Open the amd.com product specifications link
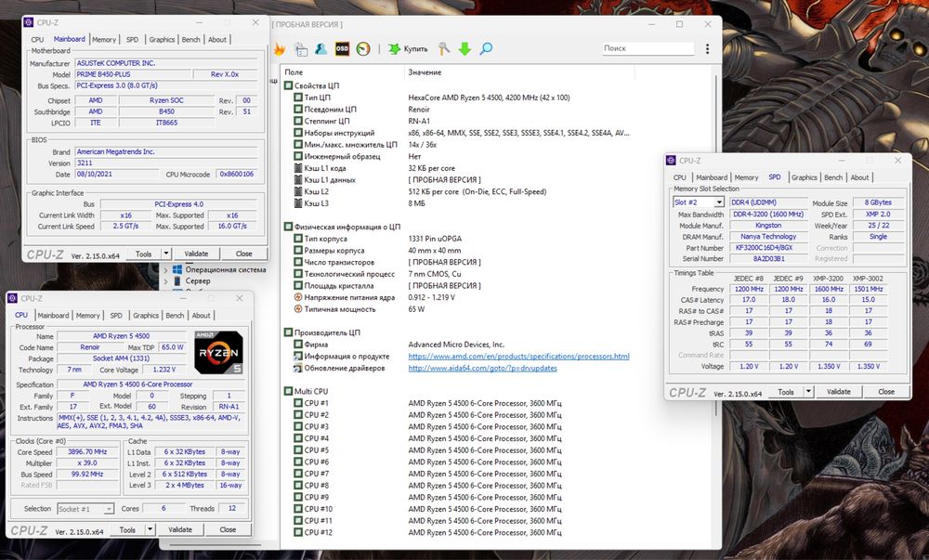929x560 pixels. 518,357
